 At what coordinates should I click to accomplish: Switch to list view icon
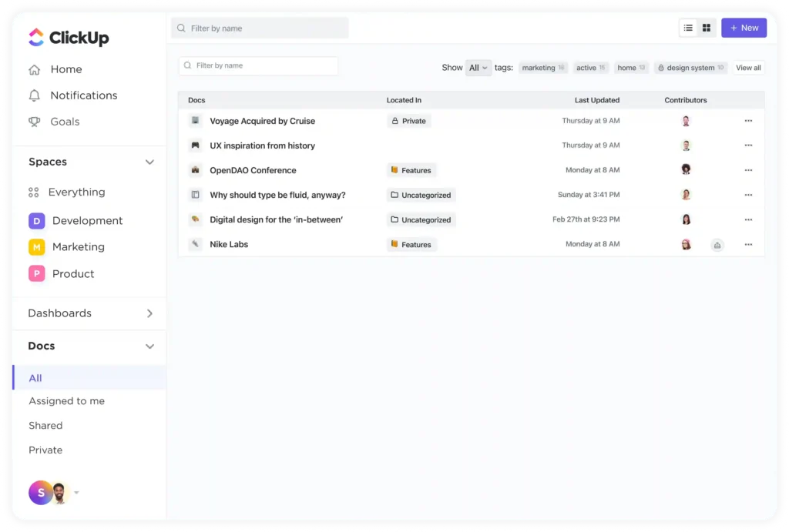click(688, 28)
